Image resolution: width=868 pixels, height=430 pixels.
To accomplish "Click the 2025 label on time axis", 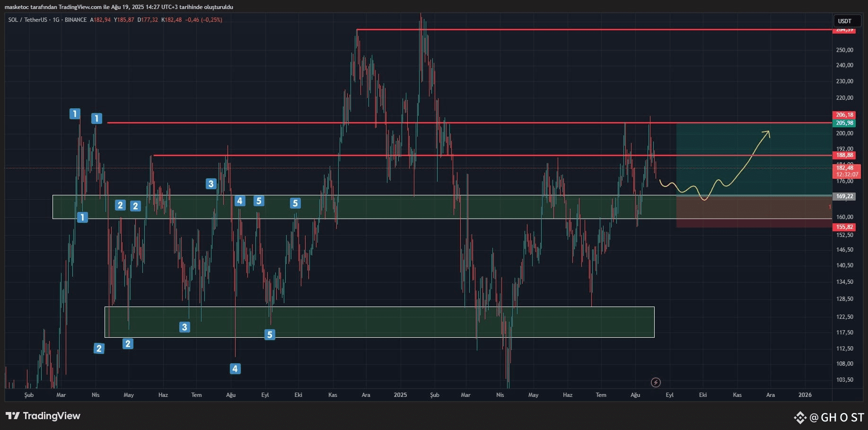I will coord(400,395).
